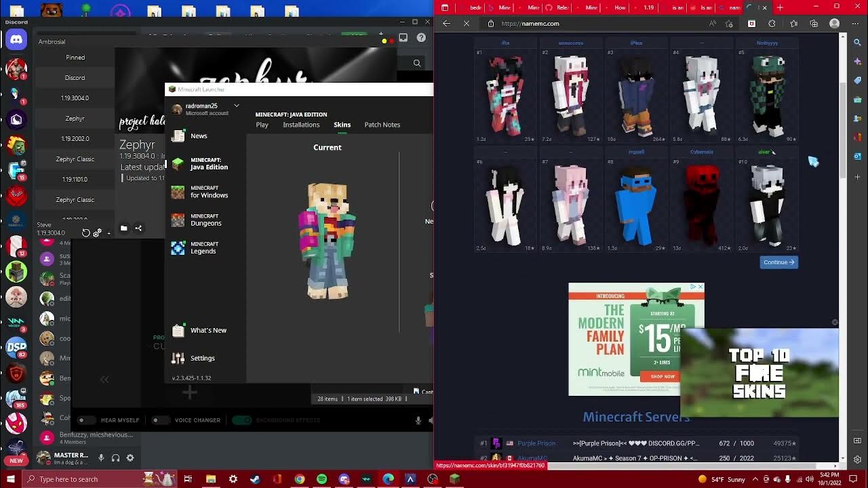This screenshot has width=868, height=488.
Task: Click current skin model in launcher
Action: click(327, 241)
